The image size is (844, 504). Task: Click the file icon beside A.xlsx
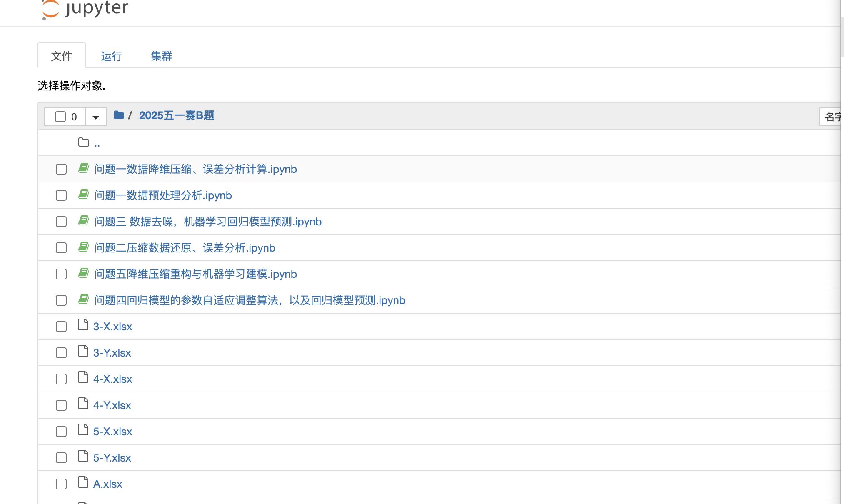click(83, 483)
